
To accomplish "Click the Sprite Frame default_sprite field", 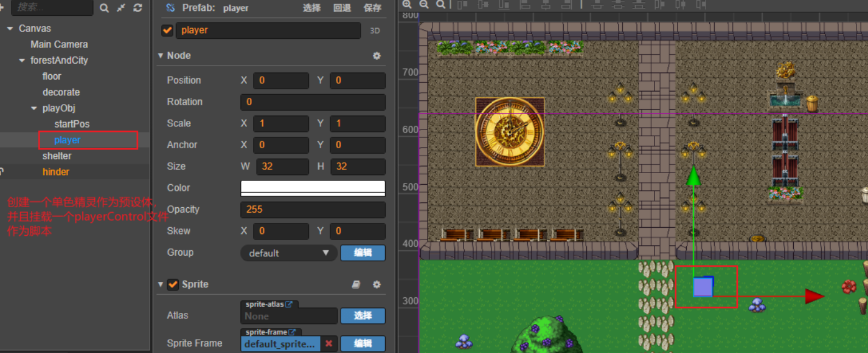I will click(280, 344).
